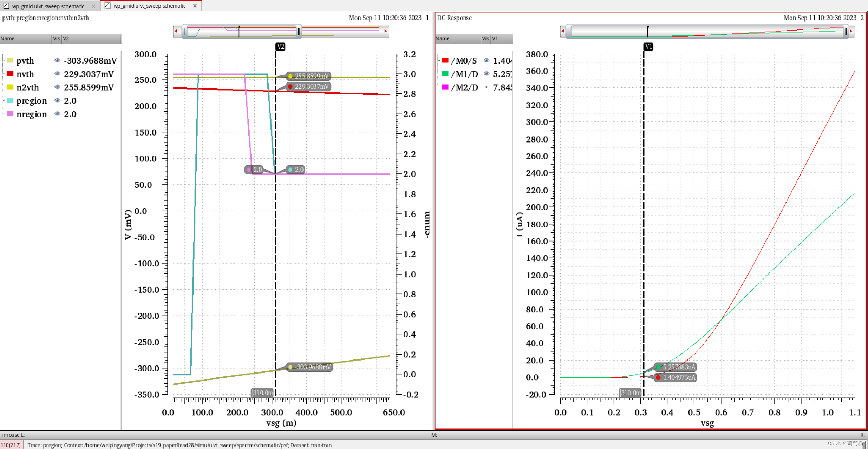Click the right scroll arrow of left zoom strip
The height and width of the screenshot is (449, 868).
386,31
